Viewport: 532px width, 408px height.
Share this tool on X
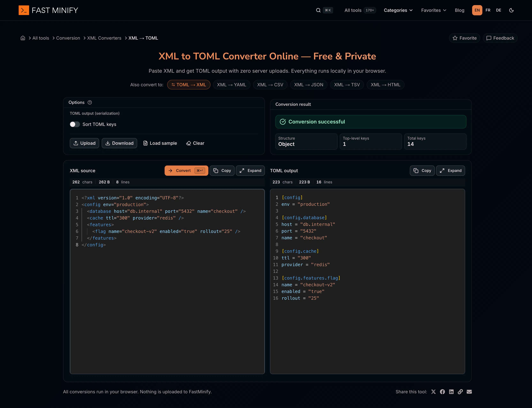pos(433,392)
